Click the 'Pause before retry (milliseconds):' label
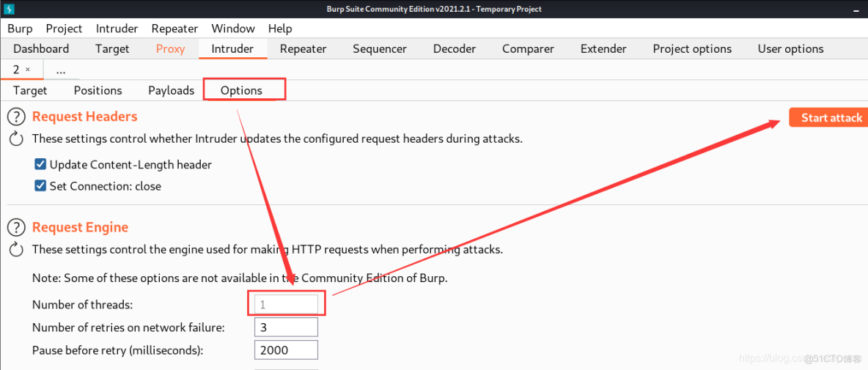 coord(118,350)
